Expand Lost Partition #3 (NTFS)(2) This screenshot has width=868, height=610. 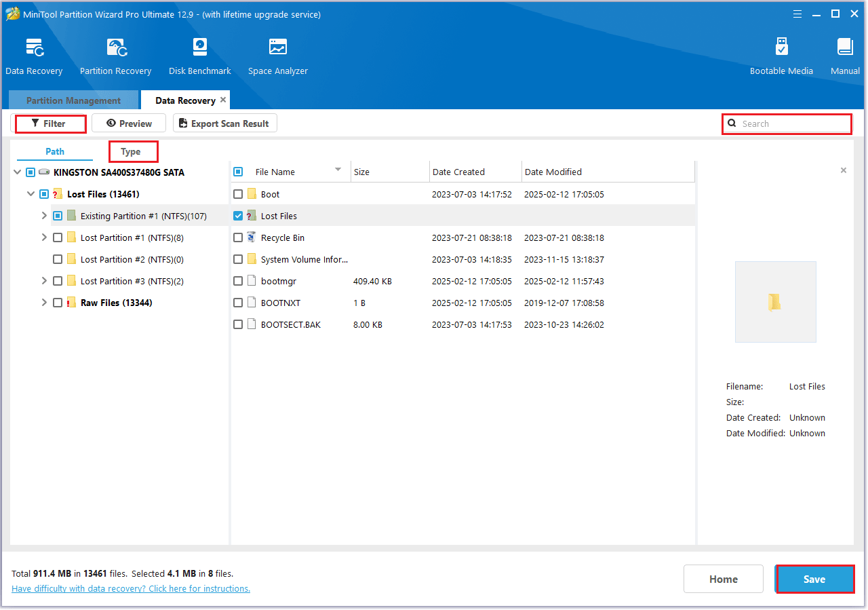pyautogui.click(x=44, y=281)
